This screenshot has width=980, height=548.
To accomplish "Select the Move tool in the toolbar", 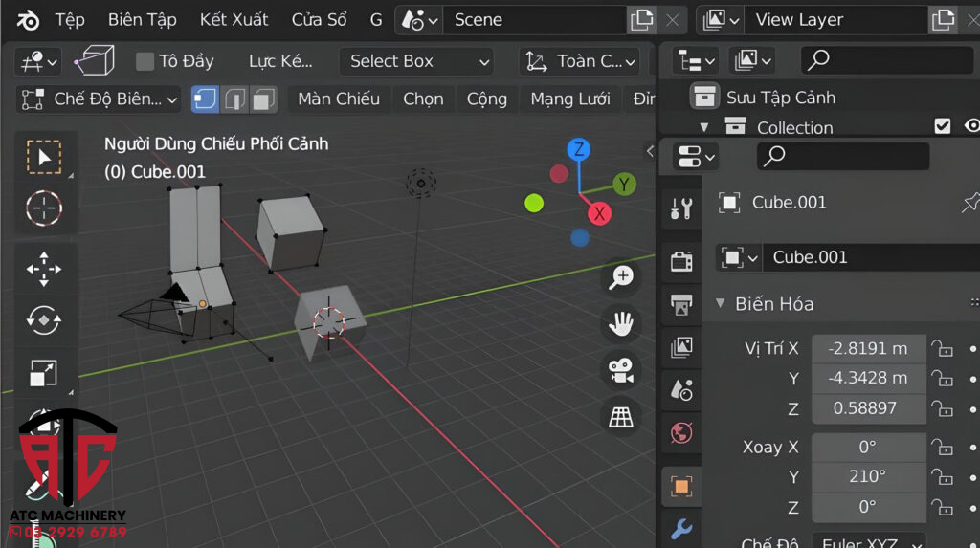I will point(44,269).
